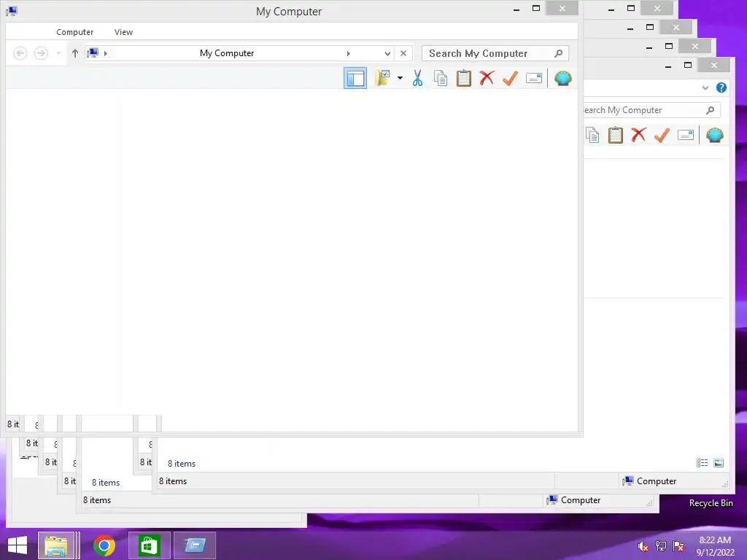This screenshot has height=560, width=747.
Task: Click Paste clipboard icon in back window
Action: coord(616,135)
